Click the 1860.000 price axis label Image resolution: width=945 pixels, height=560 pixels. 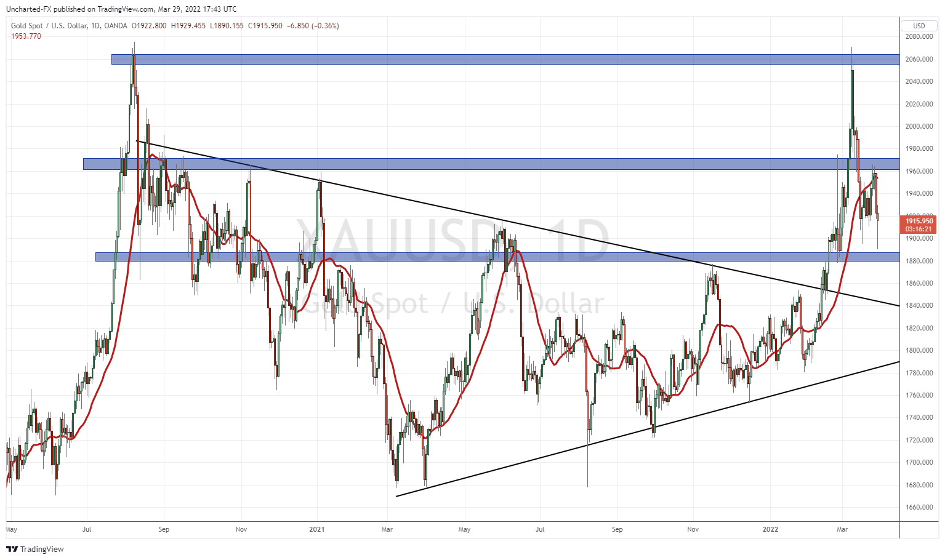[x=919, y=283]
